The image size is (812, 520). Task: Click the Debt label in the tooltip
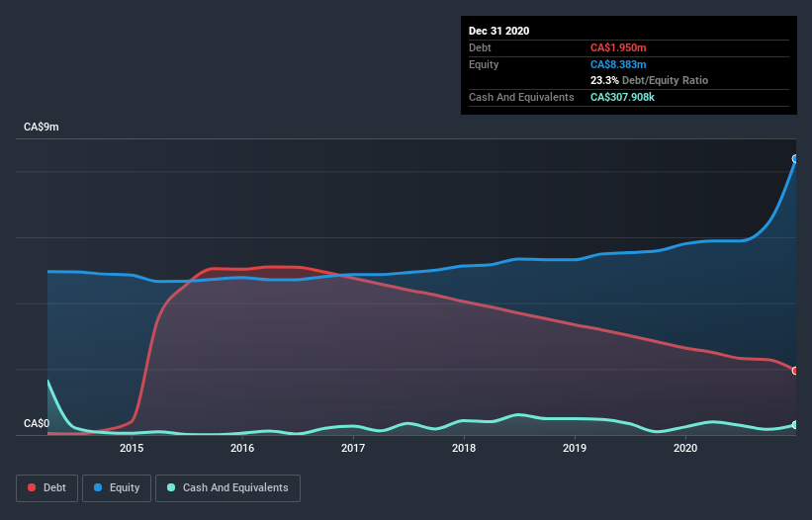480,48
